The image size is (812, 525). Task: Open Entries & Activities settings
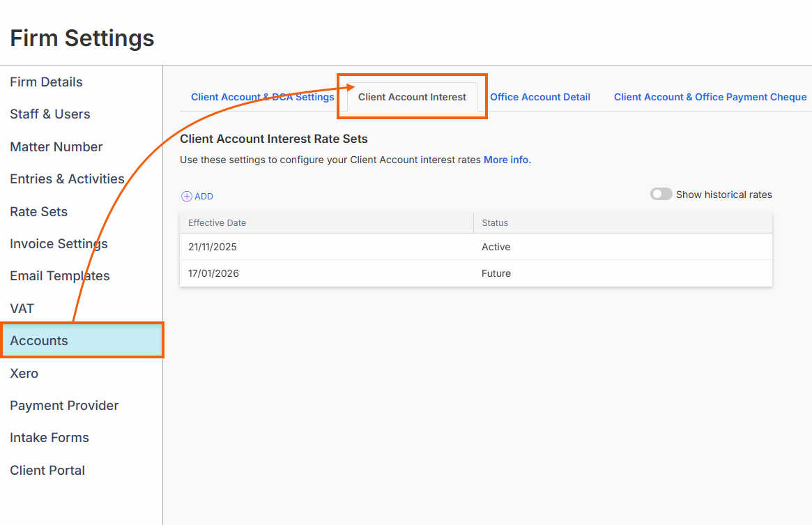coord(67,179)
